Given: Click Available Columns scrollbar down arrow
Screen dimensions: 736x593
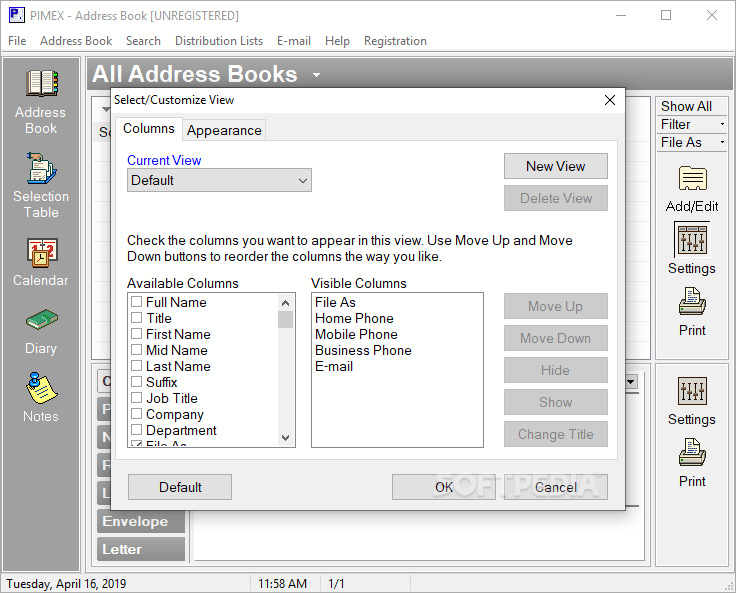Looking at the screenshot, I should (285, 438).
